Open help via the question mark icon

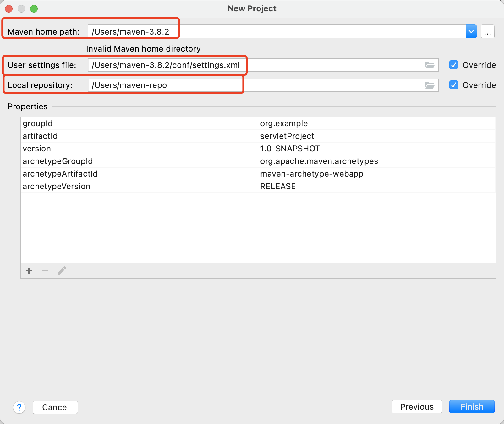coord(19,407)
